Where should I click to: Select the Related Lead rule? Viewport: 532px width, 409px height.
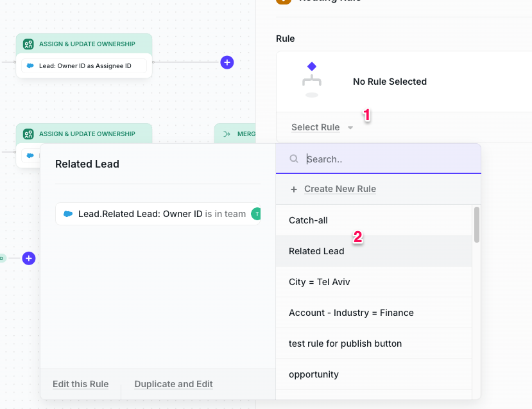(373, 251)
